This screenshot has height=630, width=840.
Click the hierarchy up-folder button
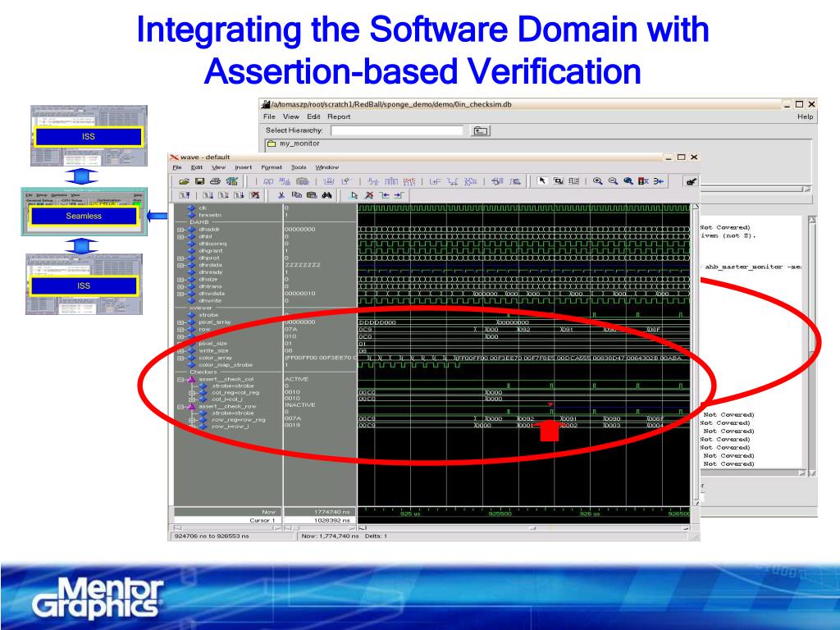pyautogui.click(x=480, y=130)
